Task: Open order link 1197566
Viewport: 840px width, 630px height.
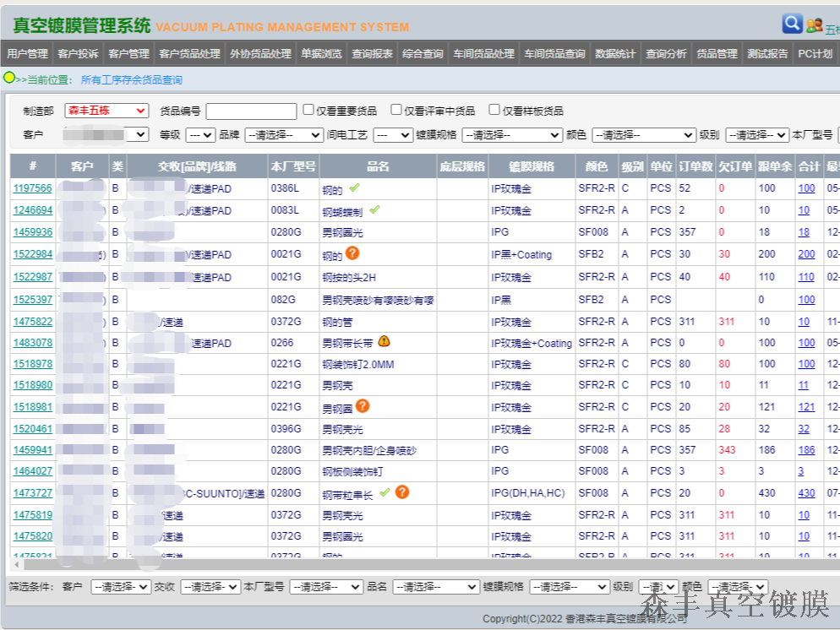Action: pos(33,187)
